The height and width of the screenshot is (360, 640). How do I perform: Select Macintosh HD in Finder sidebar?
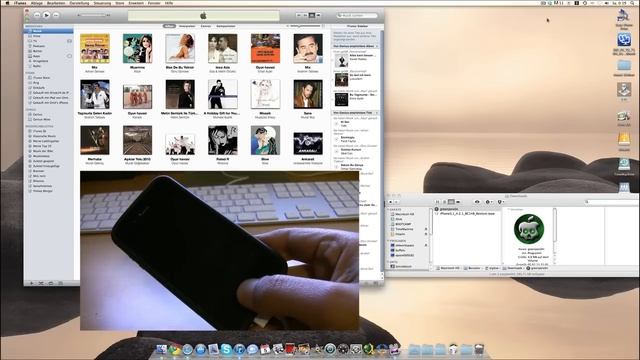click(x=404, y=214)
